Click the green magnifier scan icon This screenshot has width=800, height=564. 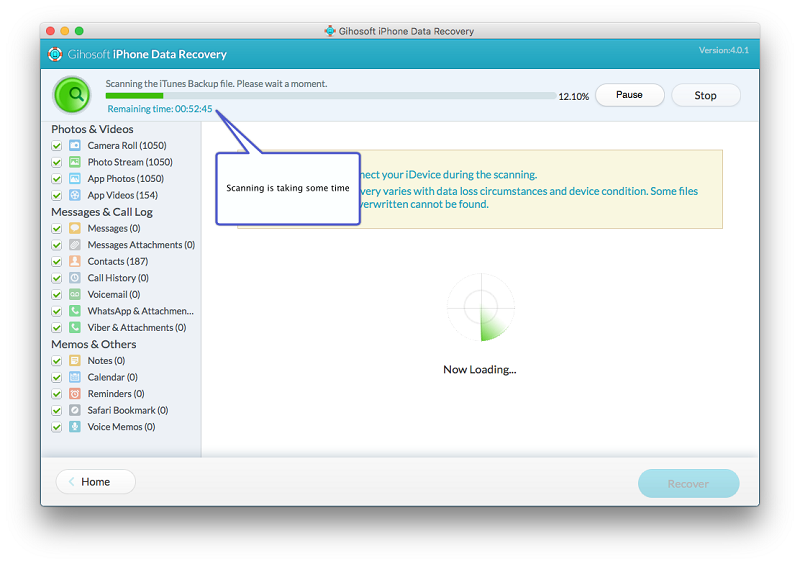[x=72, y=95]
